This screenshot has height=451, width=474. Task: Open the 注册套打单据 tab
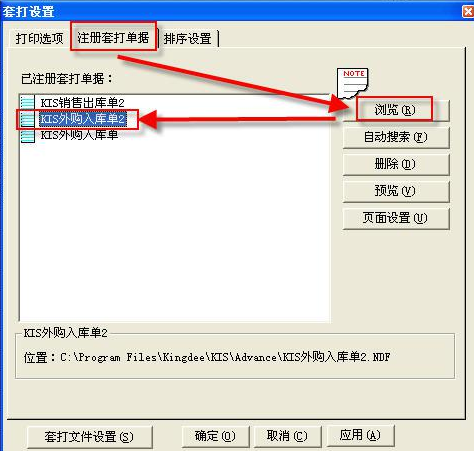click(113, 37)
